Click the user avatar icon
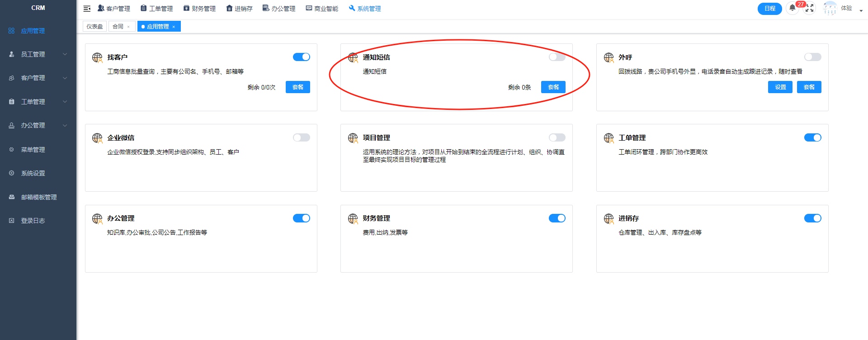 (x=830, y=8)
